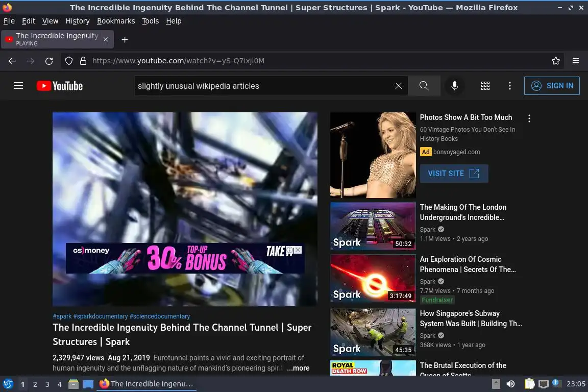Close the cs.money overlay ad
This screenshot has height=392, width=588.
[x=298, y=250]
